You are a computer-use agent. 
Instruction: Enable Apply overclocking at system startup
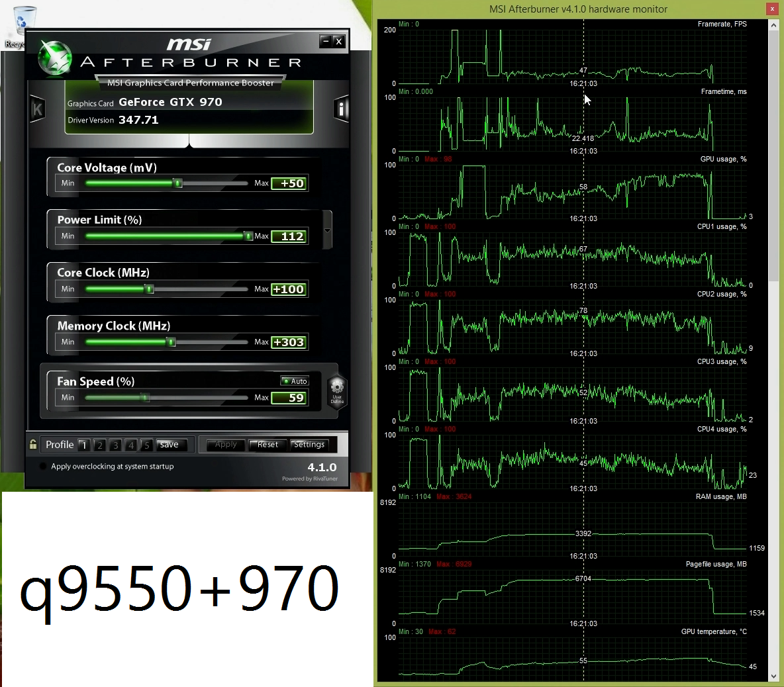43,466
